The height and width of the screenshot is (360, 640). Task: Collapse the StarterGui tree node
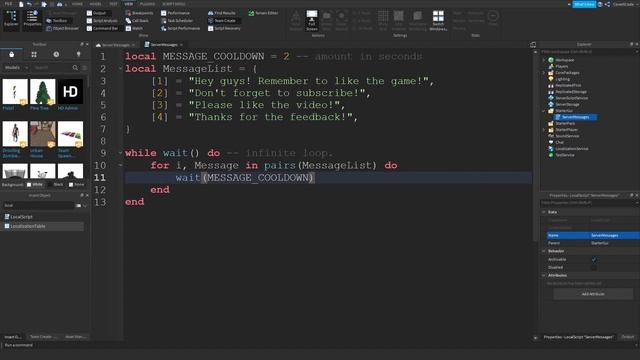coord(544,111)
